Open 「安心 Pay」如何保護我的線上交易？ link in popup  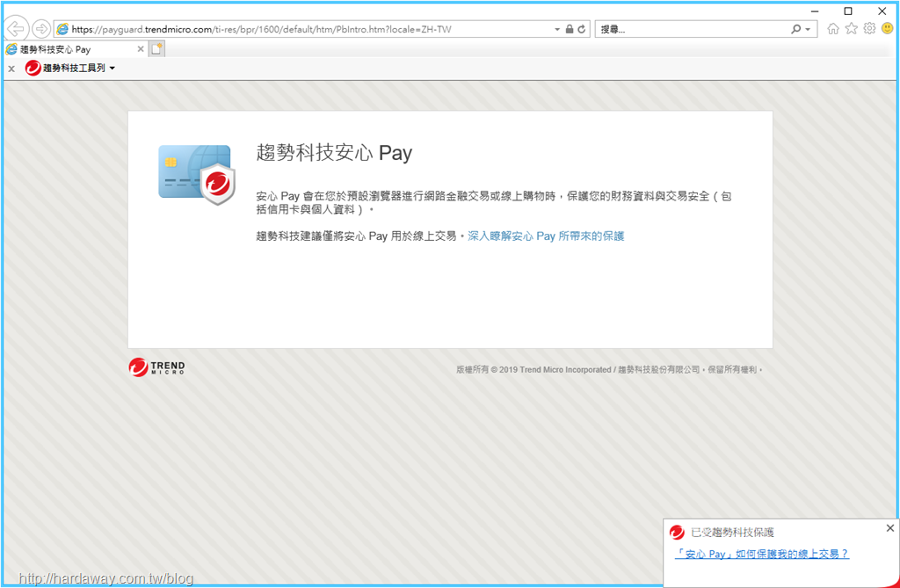tap(761, 554)
